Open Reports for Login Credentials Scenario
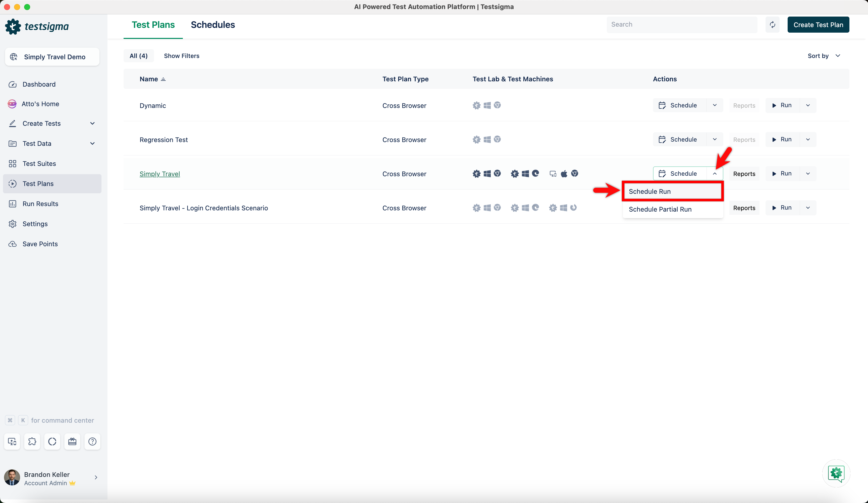Image resolution: width=868 pixels, height=503 pixels. coord(744,208)
